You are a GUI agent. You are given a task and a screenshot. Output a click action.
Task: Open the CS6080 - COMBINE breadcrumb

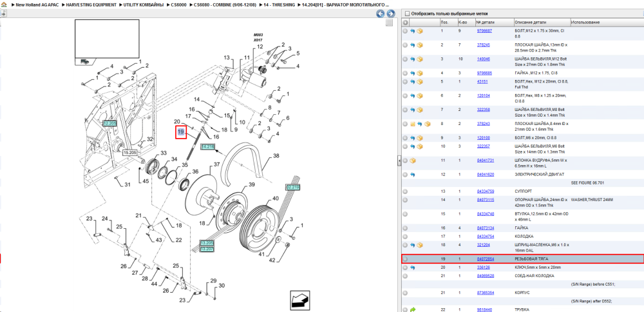tap(225, 5)
